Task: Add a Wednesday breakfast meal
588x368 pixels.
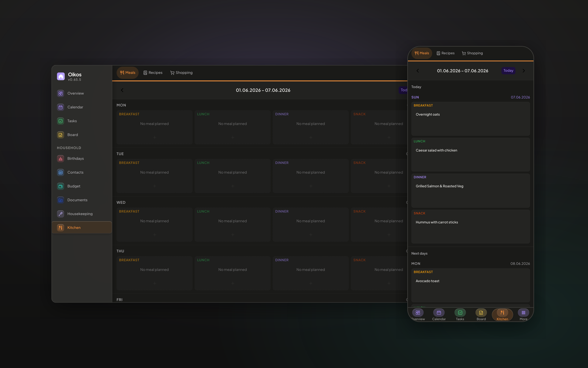Action: (x=155, y=235)
